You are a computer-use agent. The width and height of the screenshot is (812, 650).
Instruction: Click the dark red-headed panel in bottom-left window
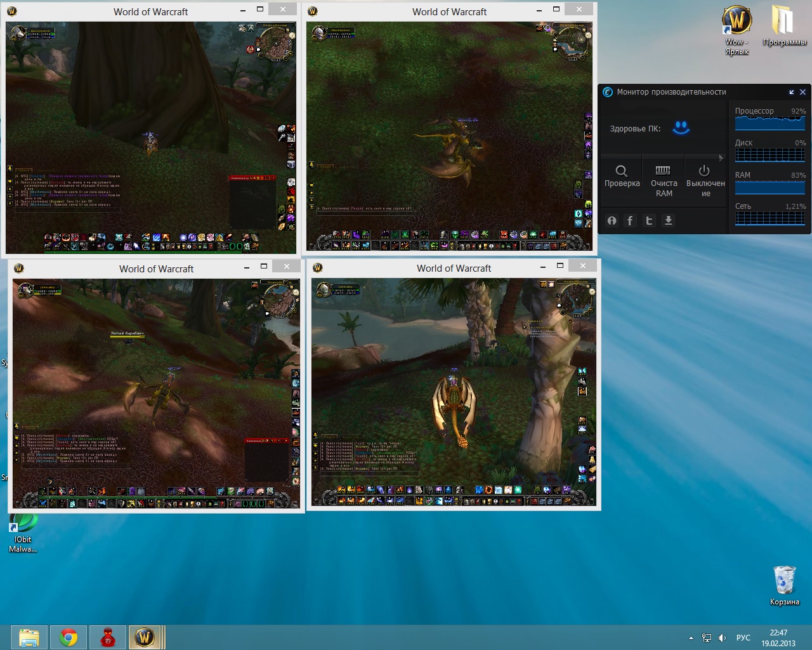click(267, 460)
